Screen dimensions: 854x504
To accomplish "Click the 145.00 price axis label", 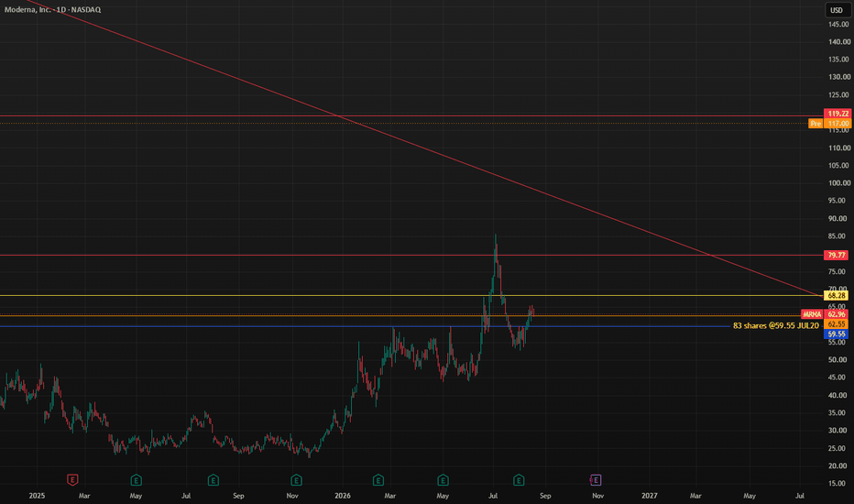I will (x=838, y=24).
